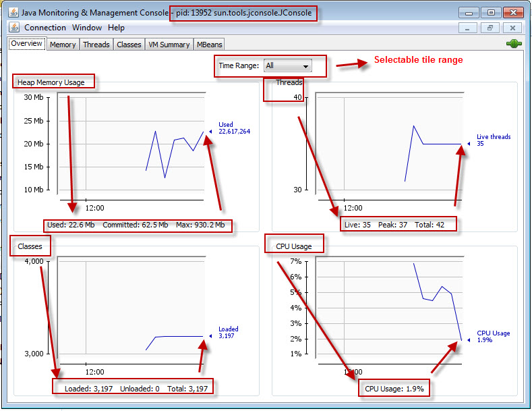532x411 pixels.
Task: Click the 'Heap Memory Usage' panel title
Action: point(51,82)
